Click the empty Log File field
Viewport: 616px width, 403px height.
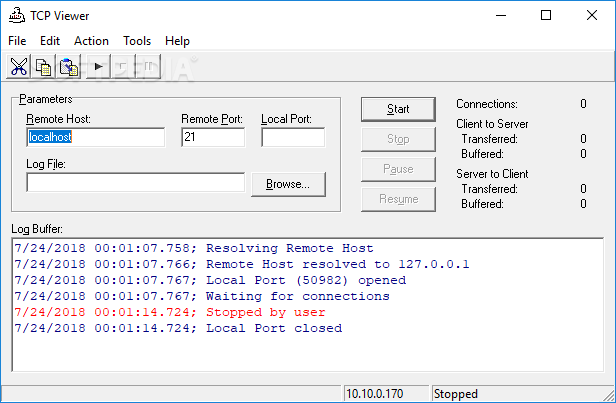pyautogui.click(x=136, y=183)
